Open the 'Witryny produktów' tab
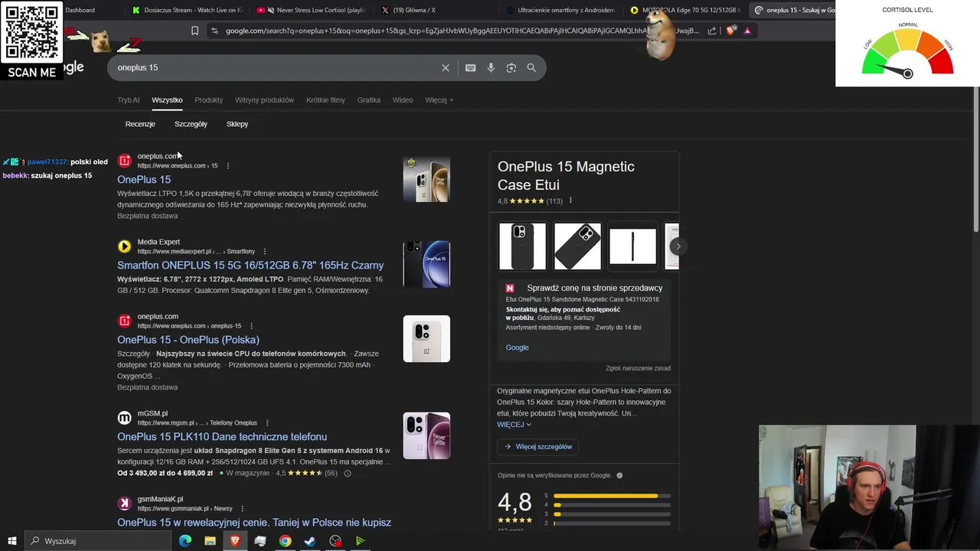980x551 pixels. click(x=264, y=99)
